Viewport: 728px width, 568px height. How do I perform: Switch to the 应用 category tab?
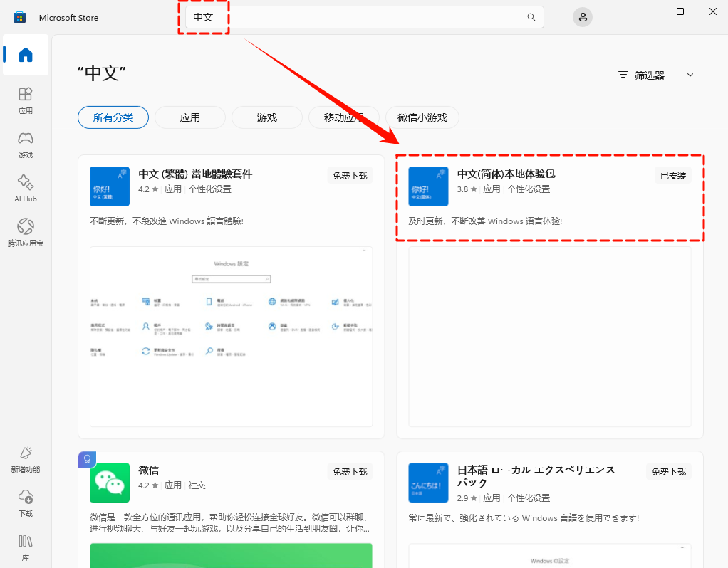tap(189, 118)
